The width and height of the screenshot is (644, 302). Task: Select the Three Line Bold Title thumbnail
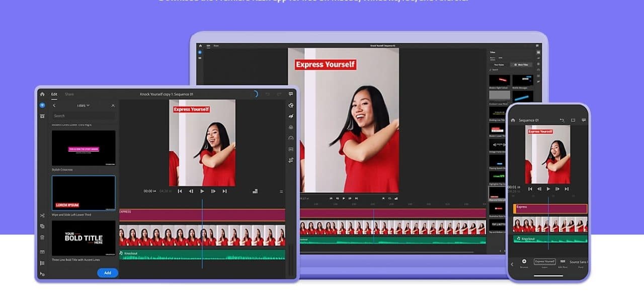click(x=84, y=238)
